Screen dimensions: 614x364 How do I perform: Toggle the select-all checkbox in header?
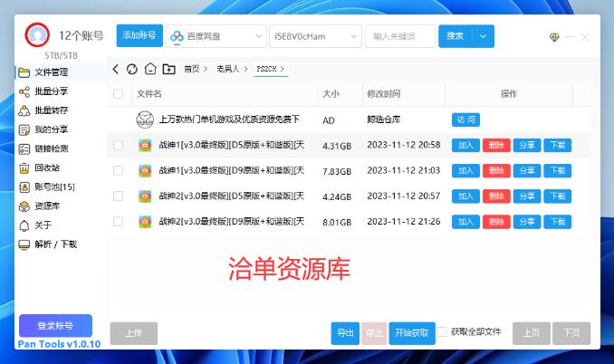[118, 94]
